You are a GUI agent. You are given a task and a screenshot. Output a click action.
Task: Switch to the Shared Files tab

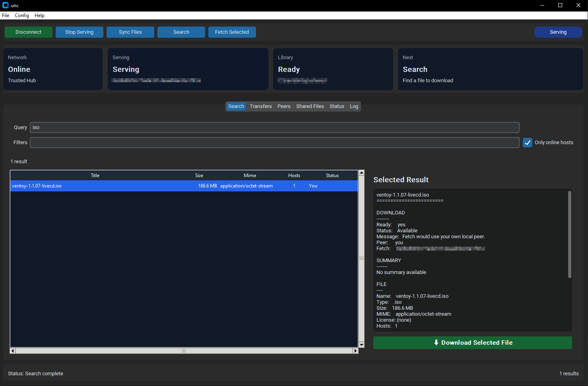pos(310,106)
